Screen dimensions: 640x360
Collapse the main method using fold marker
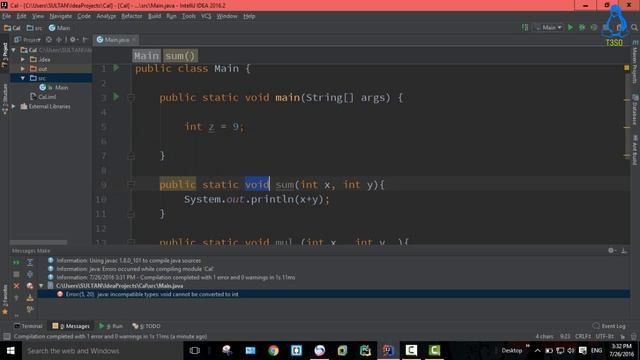pos(131,98)
